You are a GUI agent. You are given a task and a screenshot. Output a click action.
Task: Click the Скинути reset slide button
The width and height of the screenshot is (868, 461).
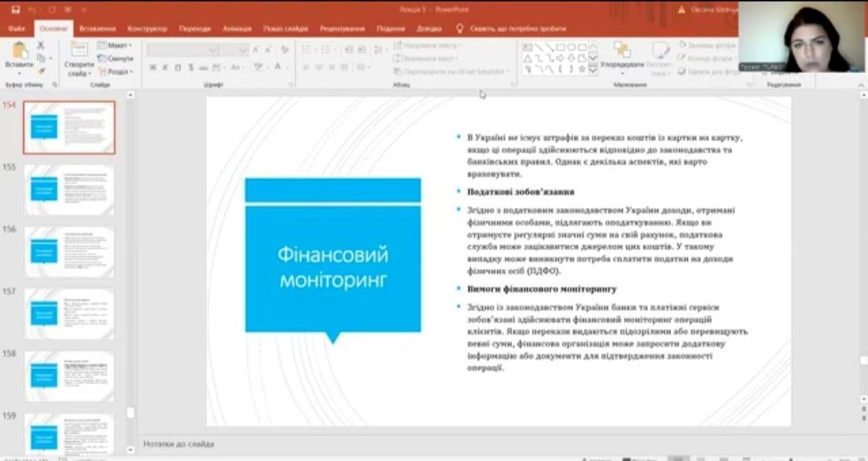click(116, 58)
